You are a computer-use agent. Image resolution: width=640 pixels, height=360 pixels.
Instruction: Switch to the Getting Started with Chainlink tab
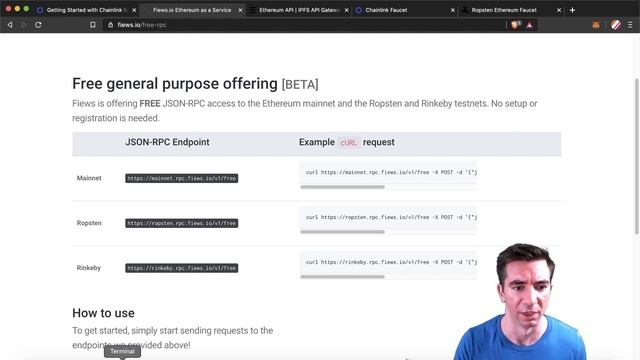click(87, 10)
